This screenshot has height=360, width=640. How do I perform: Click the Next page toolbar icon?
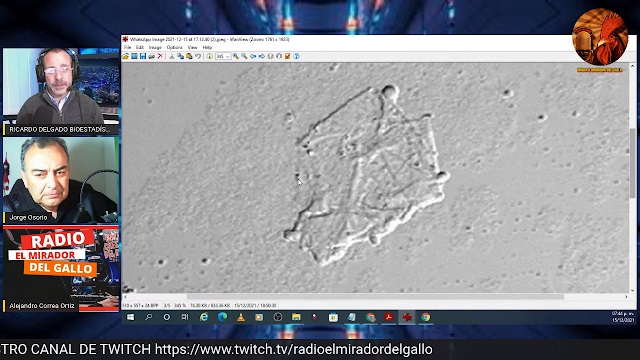279,56
